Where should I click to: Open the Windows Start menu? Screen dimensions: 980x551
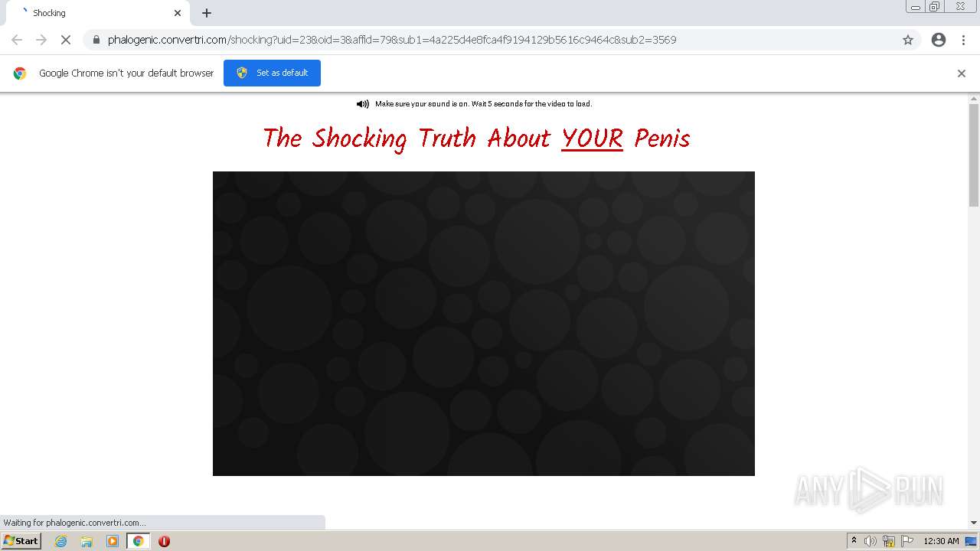point(21,540)
